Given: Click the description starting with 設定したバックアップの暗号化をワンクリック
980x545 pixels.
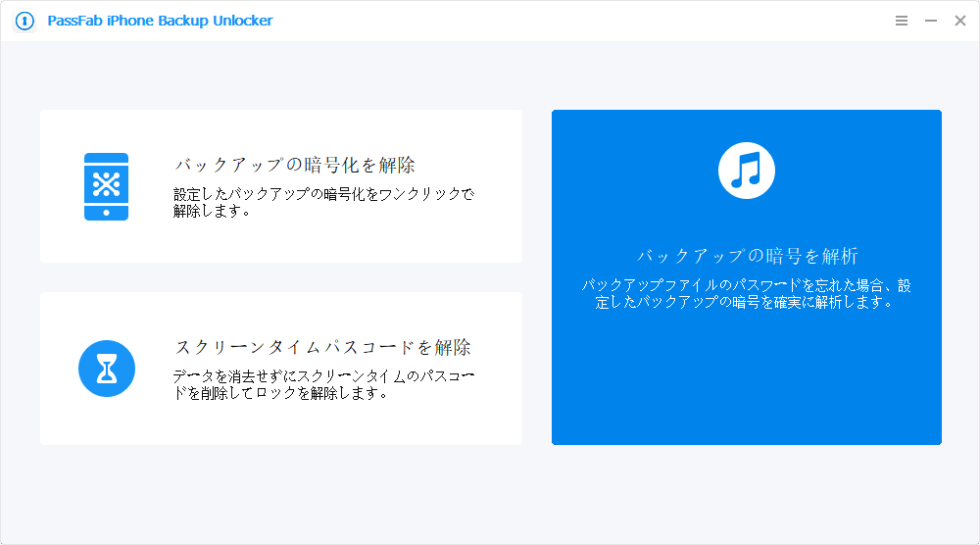Looking at the screenshot, I should point(323,202).
